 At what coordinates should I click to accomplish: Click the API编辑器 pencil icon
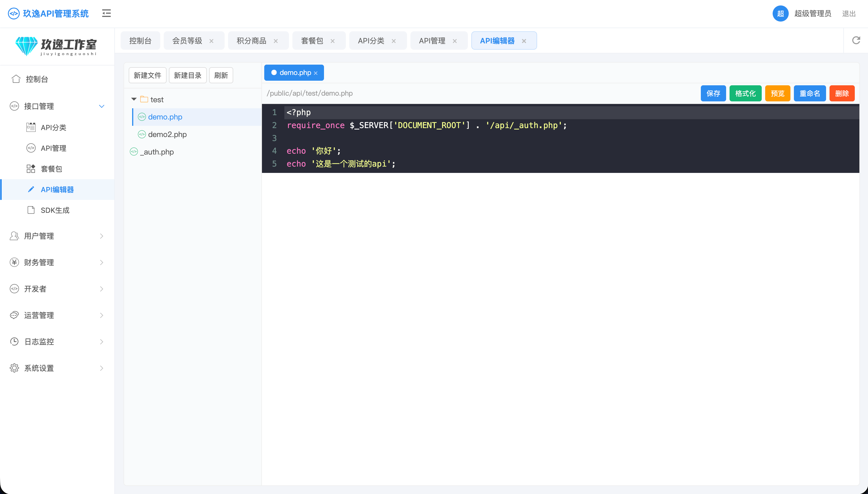[31, 189]
